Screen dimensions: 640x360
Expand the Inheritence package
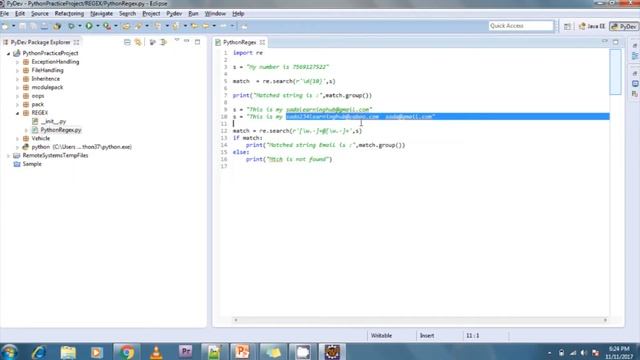point(17,79)
